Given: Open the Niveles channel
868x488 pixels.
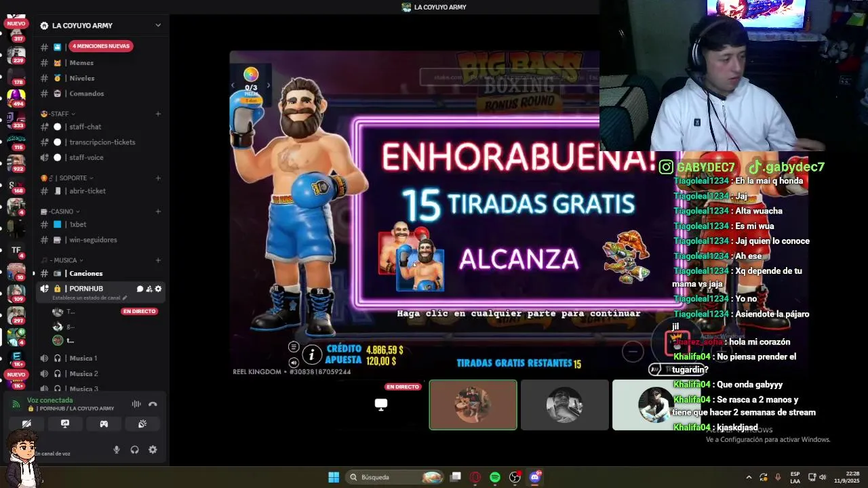Looking at the screenshot, I should point(100,78).
